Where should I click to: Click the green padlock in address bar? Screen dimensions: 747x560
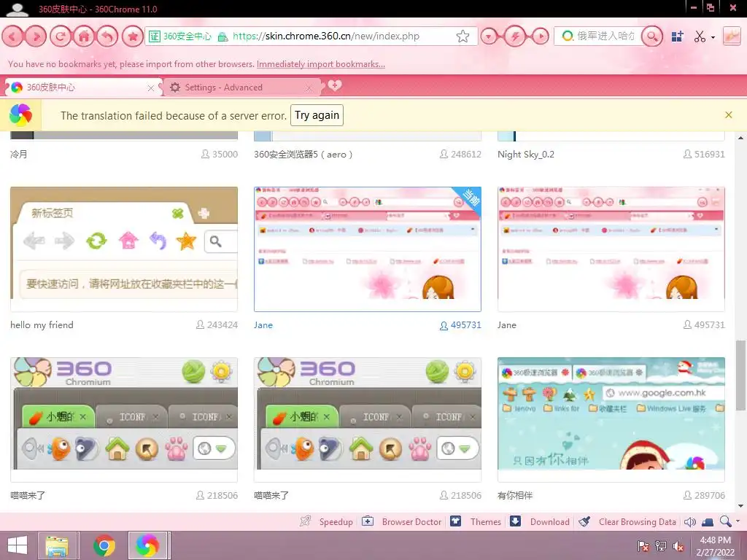point(222,36)
